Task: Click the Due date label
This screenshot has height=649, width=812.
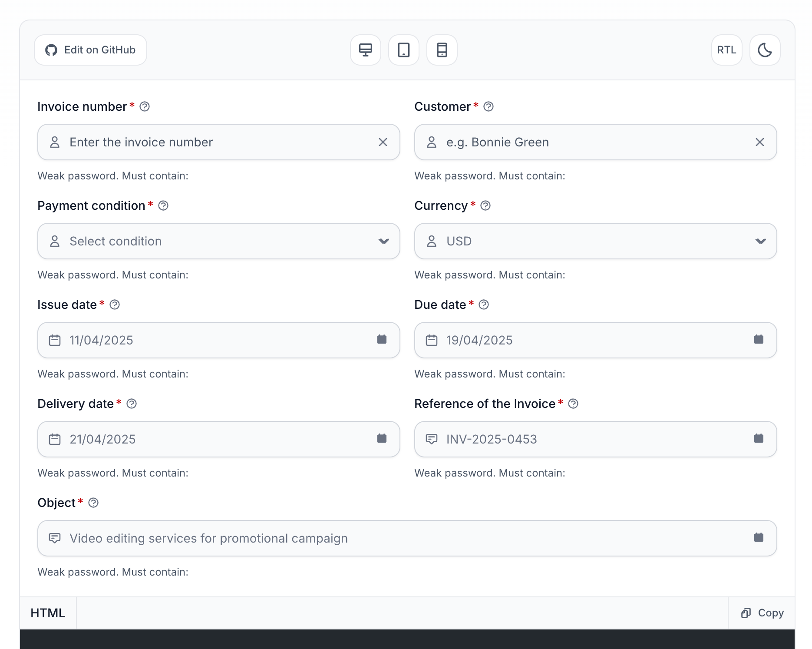Action: pos(440,305)
